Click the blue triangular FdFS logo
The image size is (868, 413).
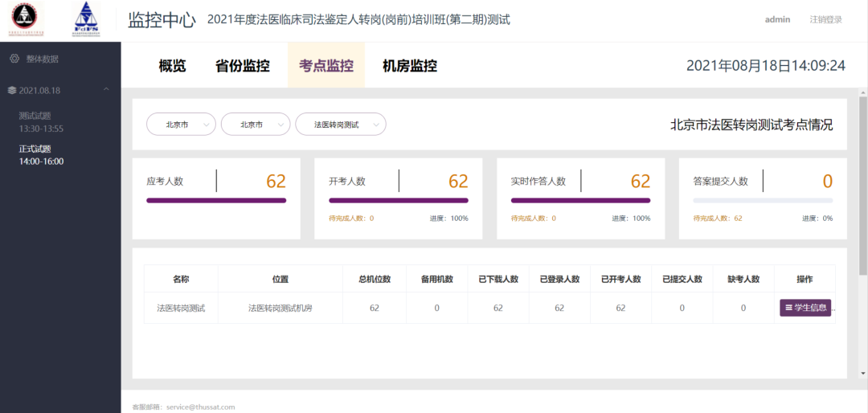pyautogui.click(x=87, y=18)
